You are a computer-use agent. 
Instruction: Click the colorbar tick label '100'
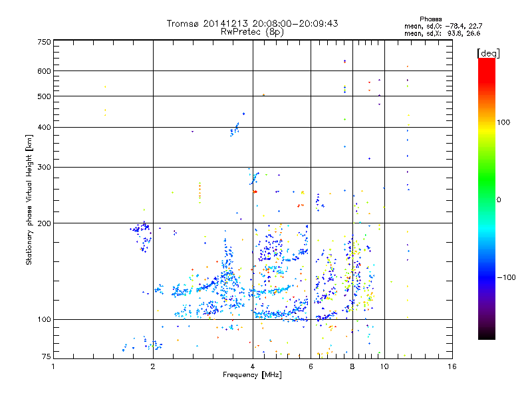(x=503, y=122)
